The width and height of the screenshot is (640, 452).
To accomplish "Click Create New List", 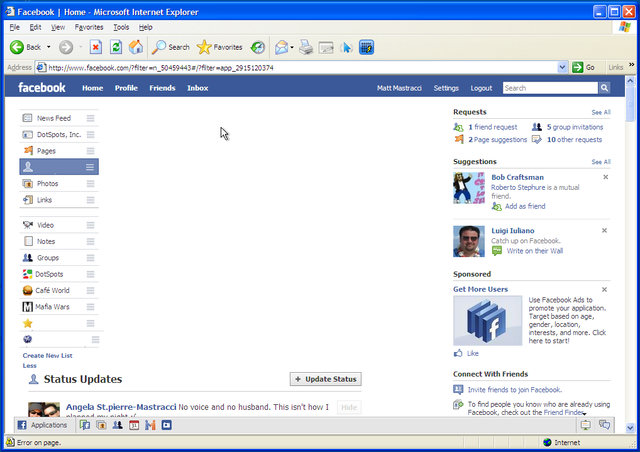I will point(47,356).
